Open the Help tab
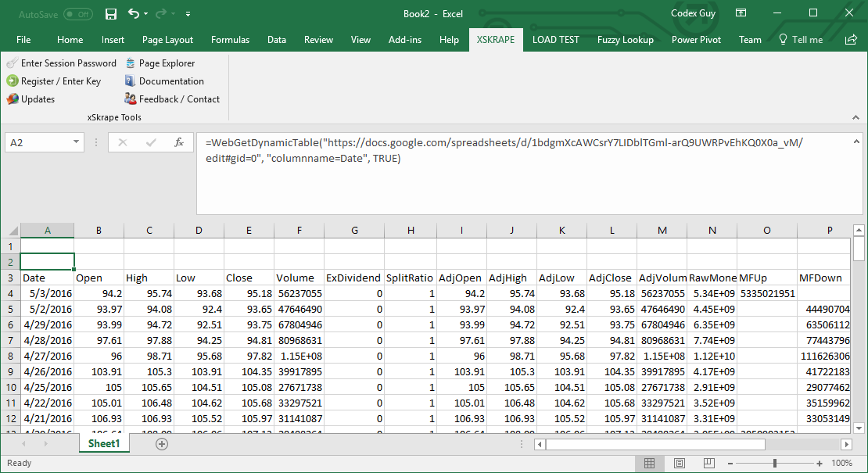868x473 pixels. point(449,39)
